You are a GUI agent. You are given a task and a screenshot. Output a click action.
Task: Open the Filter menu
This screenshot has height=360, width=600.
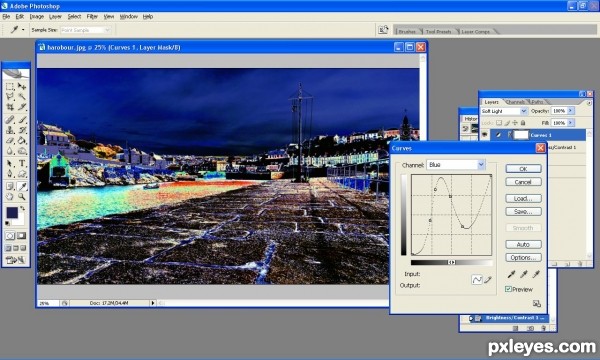pyautogui.click(x=92, y=16)
